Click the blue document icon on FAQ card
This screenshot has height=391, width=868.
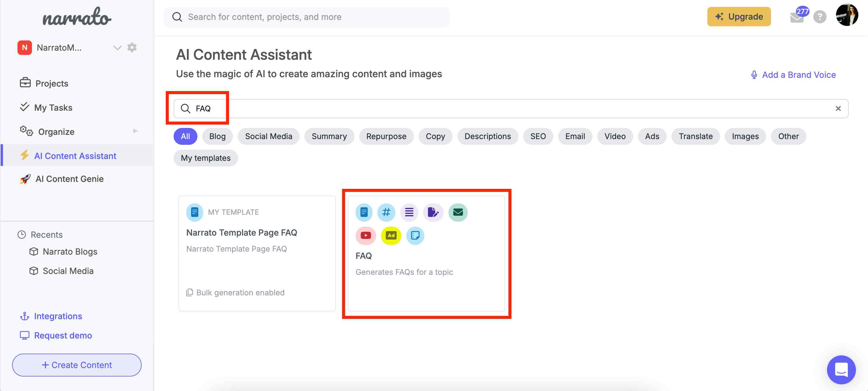pos(364,212)
